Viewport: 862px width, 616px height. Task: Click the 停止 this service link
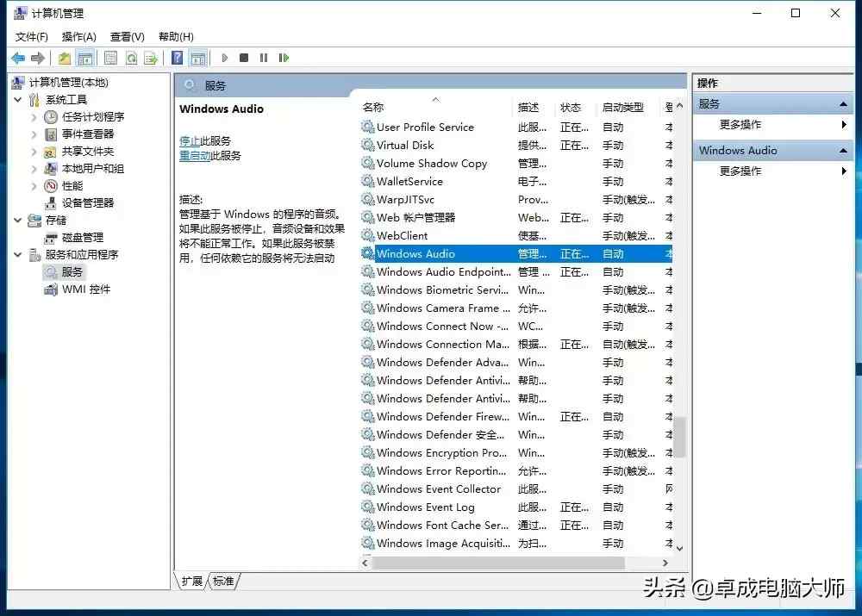190,141
